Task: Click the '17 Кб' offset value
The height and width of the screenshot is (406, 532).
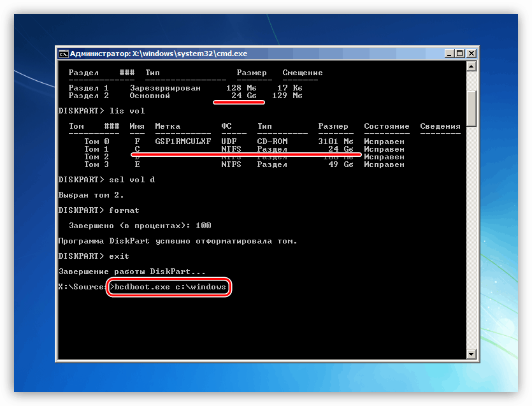Action: click(289, 88)
